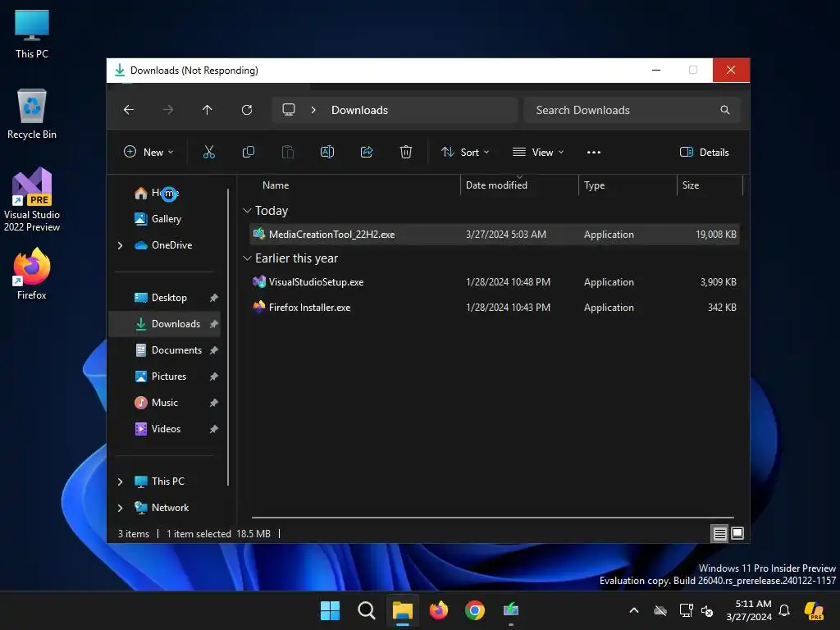Open Gallery in the navigation pane
The width and height of the screenshot is (840, 630).
click(166, 218)
